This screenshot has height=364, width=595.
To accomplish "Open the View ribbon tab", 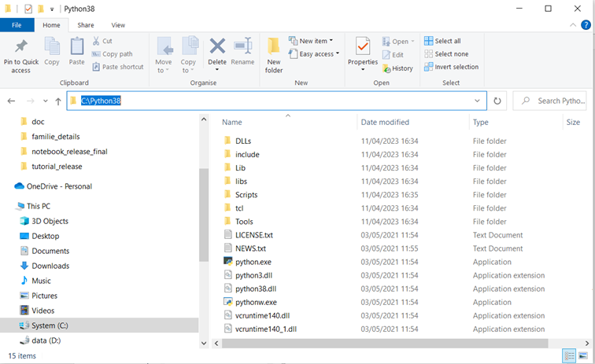I will coord(117,25).
